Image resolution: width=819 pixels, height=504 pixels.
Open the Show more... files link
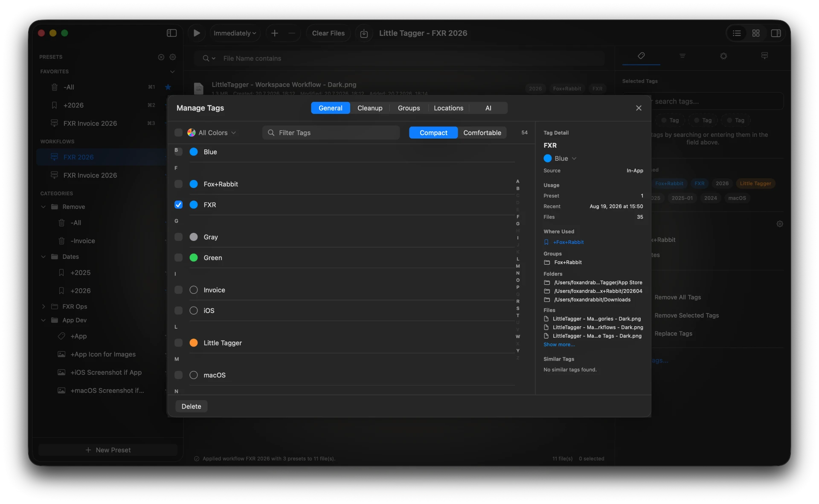click(x=559, y=345)
